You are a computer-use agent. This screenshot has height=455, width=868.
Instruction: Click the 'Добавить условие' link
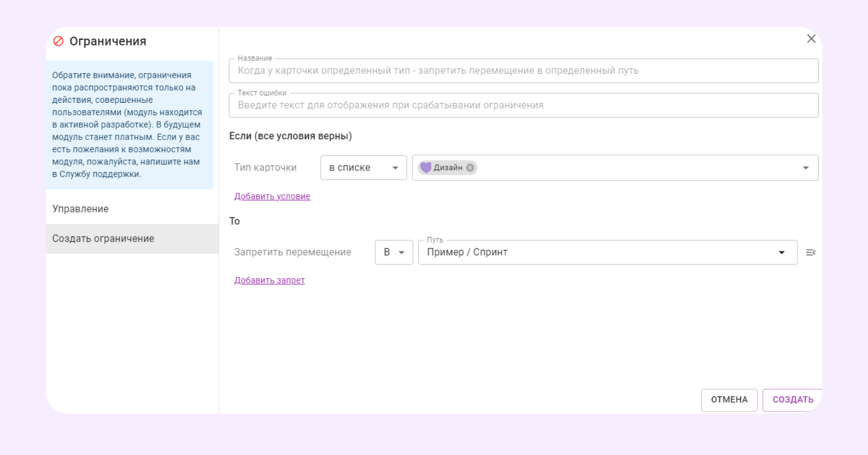(272, 196)
